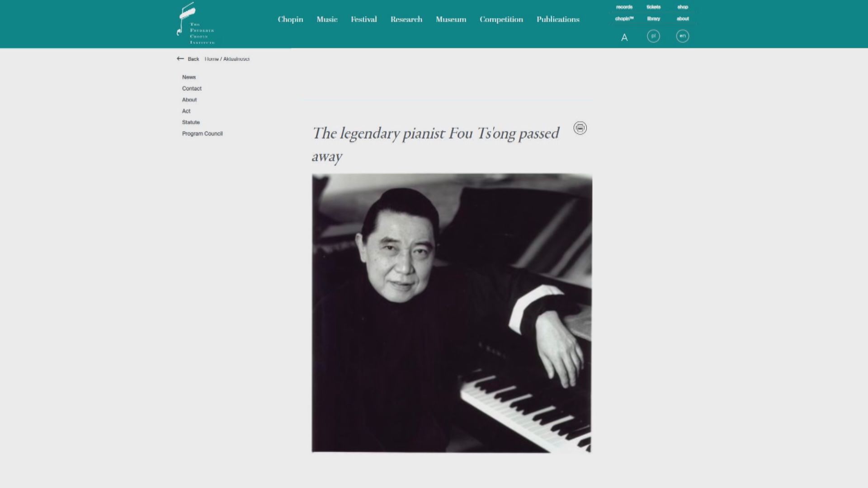Viewport: 868px width, 488px height.
Task: Open the shop link
Action: click(x=683, y=7)
